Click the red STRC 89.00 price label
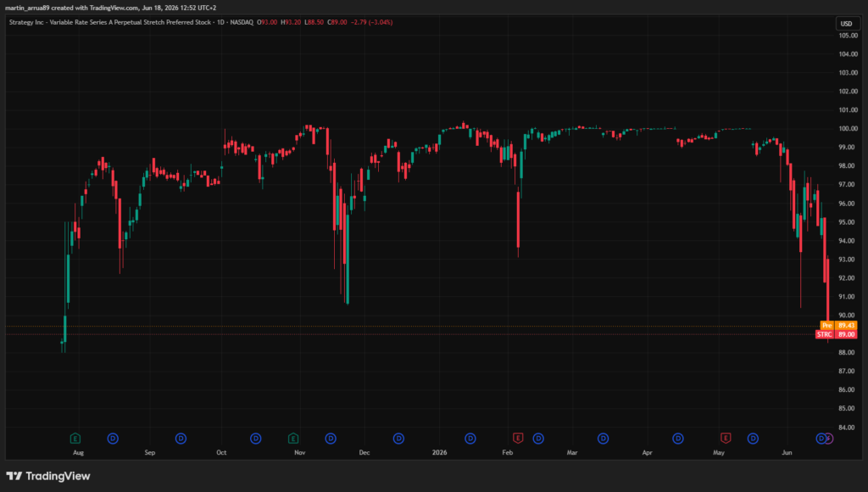The height and width of the screenshot is (492, 868). (x=837, y=334)
